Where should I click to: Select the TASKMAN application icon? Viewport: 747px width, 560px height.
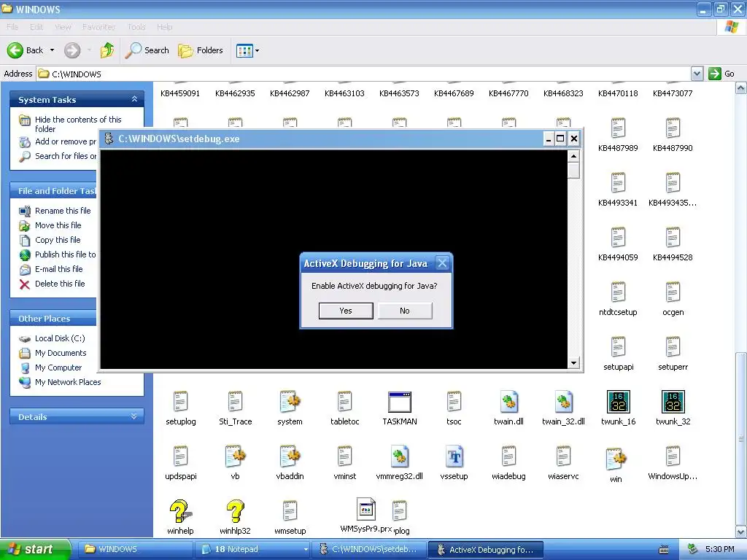399,402
